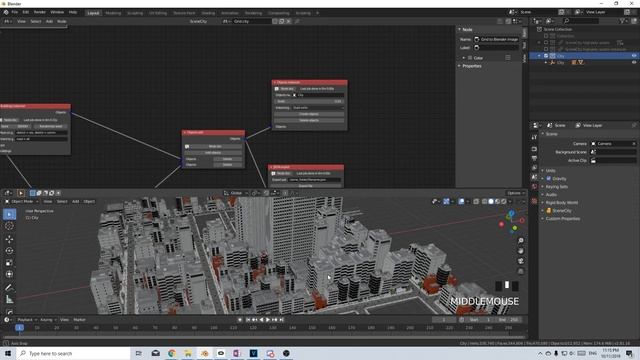Toggle the Gravity checkbox
640x360 pixels.
[x=549, y=179]
